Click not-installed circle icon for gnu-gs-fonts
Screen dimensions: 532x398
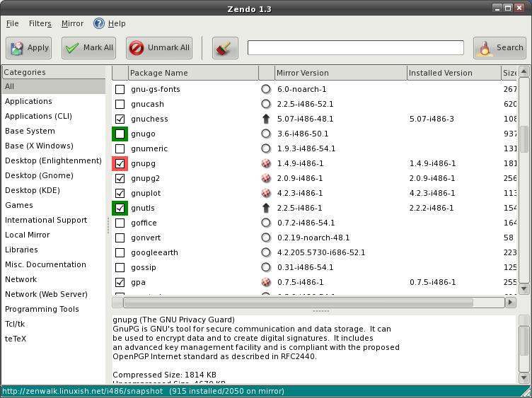click(266, 89)
